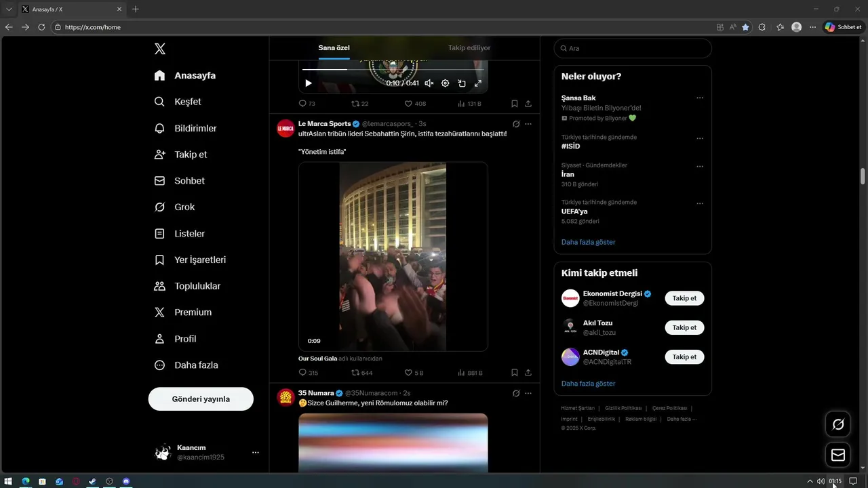
Task: Open volume control in system tray
Action: (821, 481)
